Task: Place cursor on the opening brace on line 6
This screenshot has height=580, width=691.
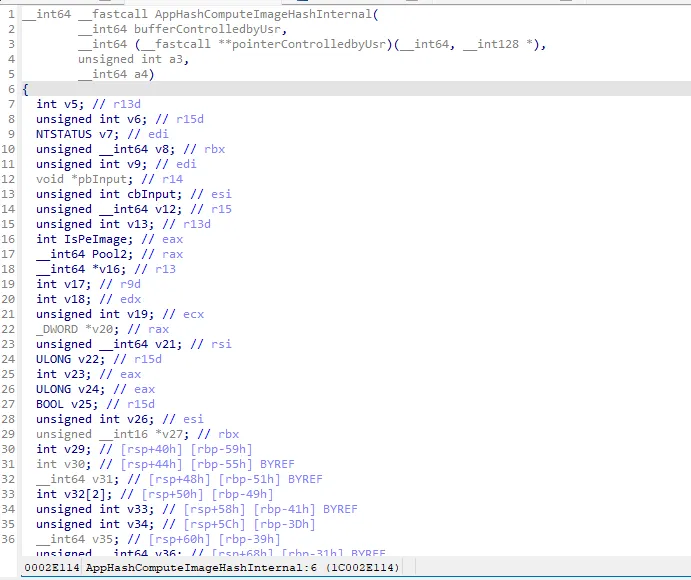Action: tap(25, 89)
